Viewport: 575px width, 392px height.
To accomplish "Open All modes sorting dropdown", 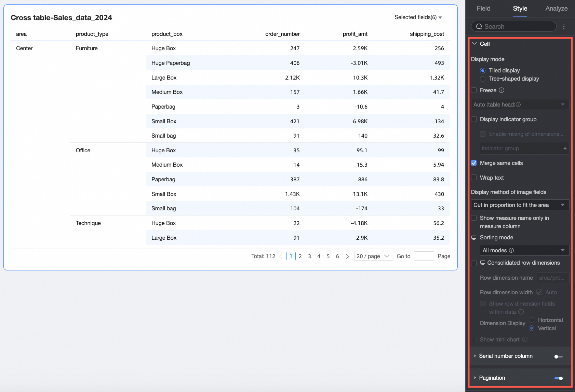I will coord(524,250).
